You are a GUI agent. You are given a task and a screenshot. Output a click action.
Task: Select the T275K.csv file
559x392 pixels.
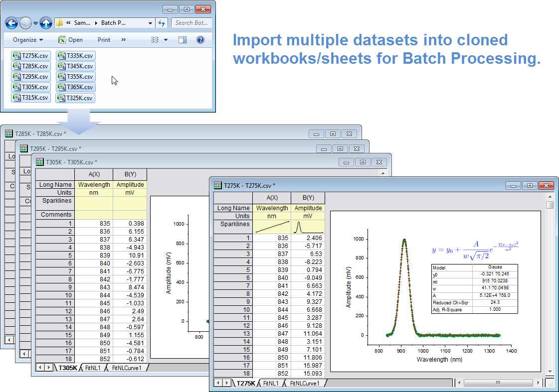31,56
